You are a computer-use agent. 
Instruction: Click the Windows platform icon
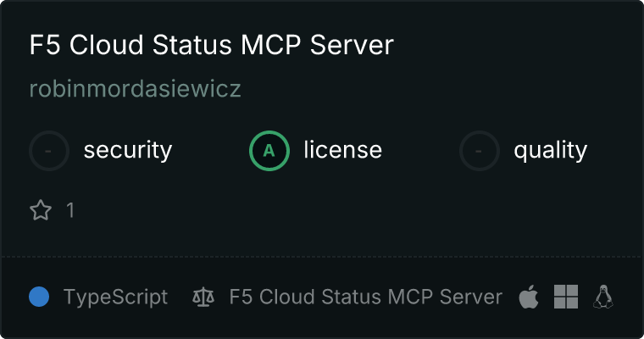click(566, 297)
